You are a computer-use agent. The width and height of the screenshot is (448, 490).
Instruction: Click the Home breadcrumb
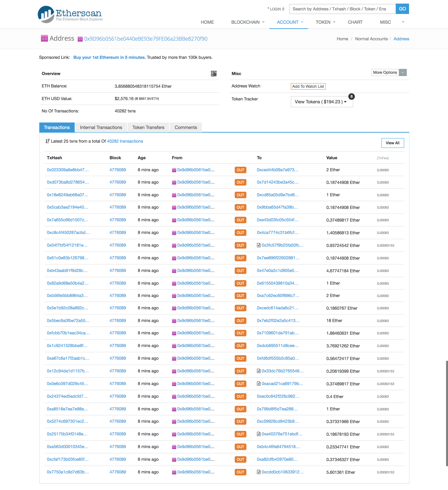(x=342, y=39)
